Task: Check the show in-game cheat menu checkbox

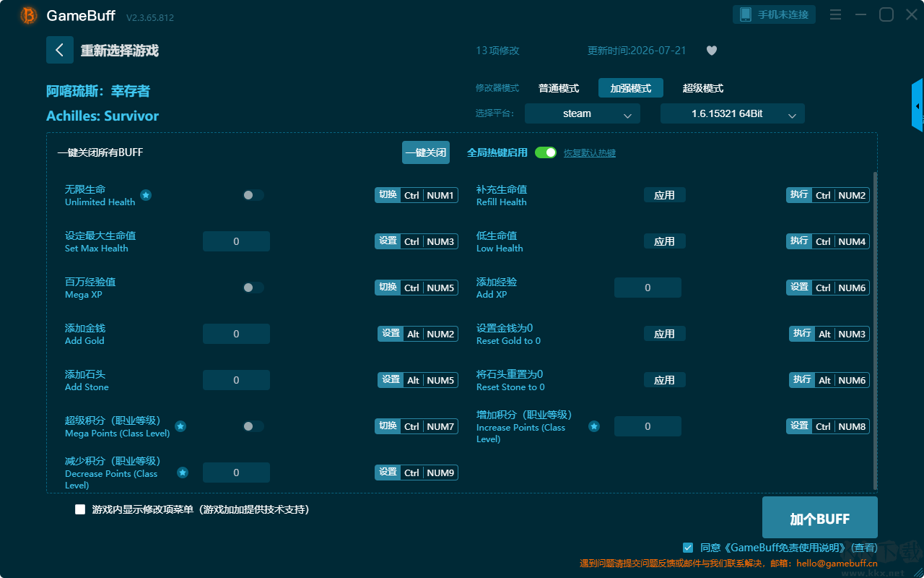Action: pos(80,509)
